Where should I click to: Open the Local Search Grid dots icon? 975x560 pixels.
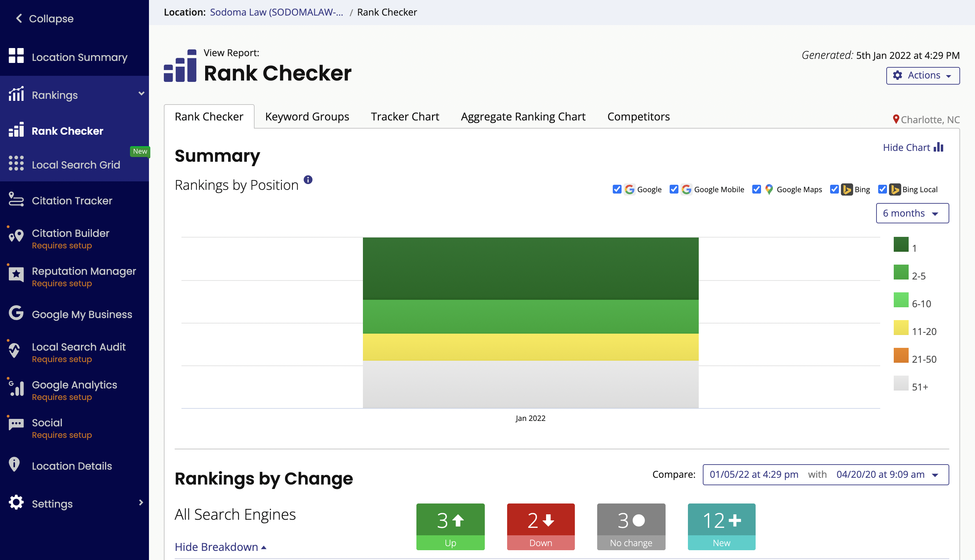[x=16, y=163]
